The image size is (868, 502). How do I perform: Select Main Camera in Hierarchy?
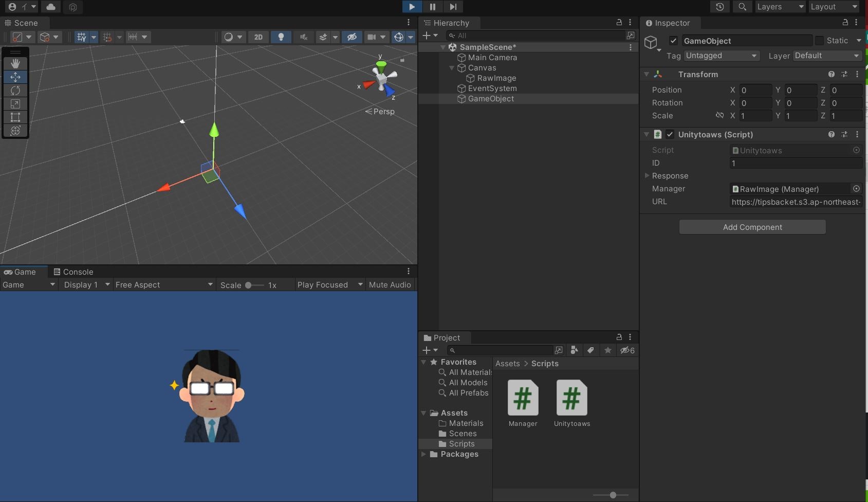tap(492, 58)
